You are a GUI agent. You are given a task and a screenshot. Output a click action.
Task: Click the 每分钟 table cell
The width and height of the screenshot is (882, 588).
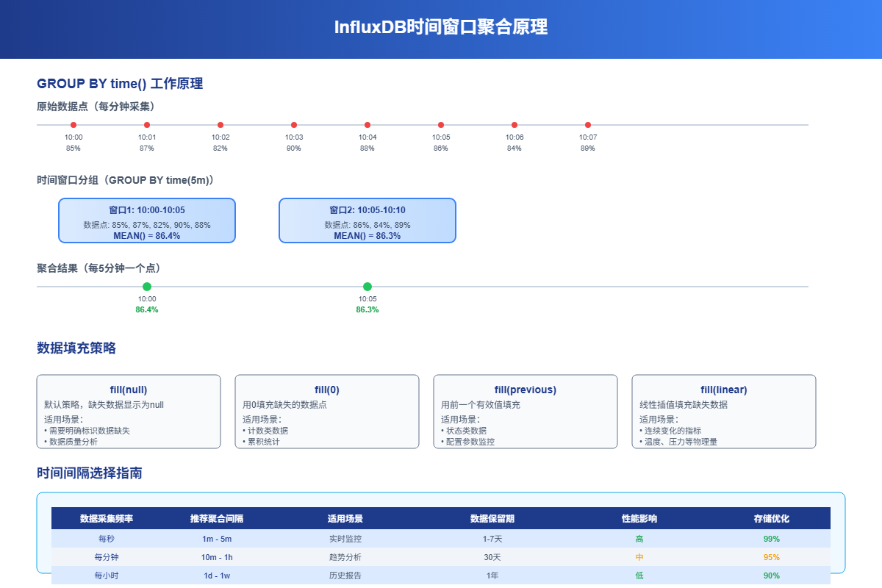point(107,557)
